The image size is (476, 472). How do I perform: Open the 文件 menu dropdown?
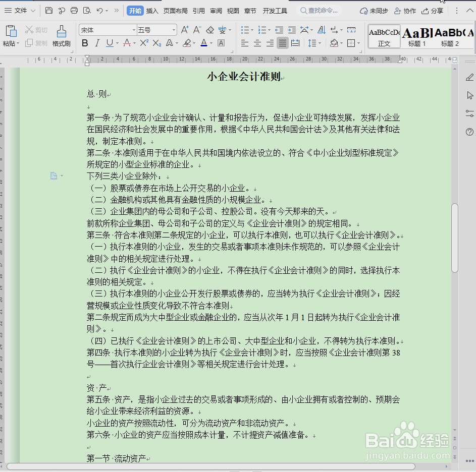point(20,11)
